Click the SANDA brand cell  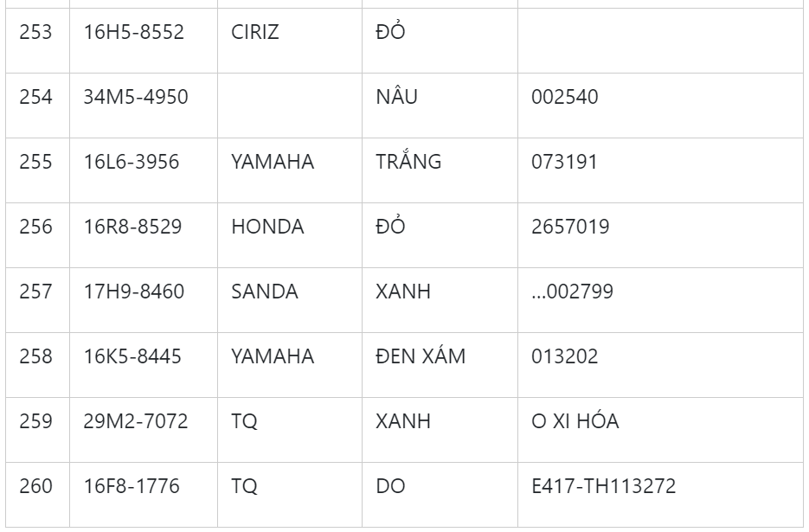(264, 292)
